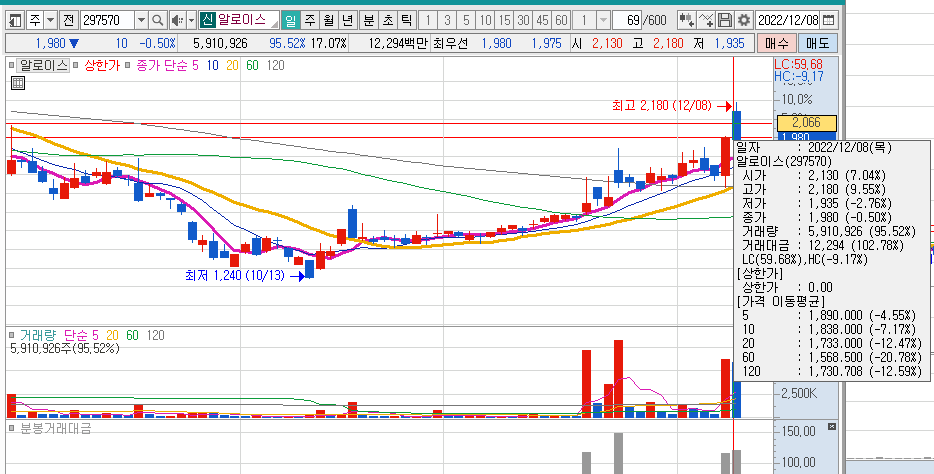Switch to the 틱 tick chart
Viewport: 934px width, 474px height.
(x=406, y=20)
